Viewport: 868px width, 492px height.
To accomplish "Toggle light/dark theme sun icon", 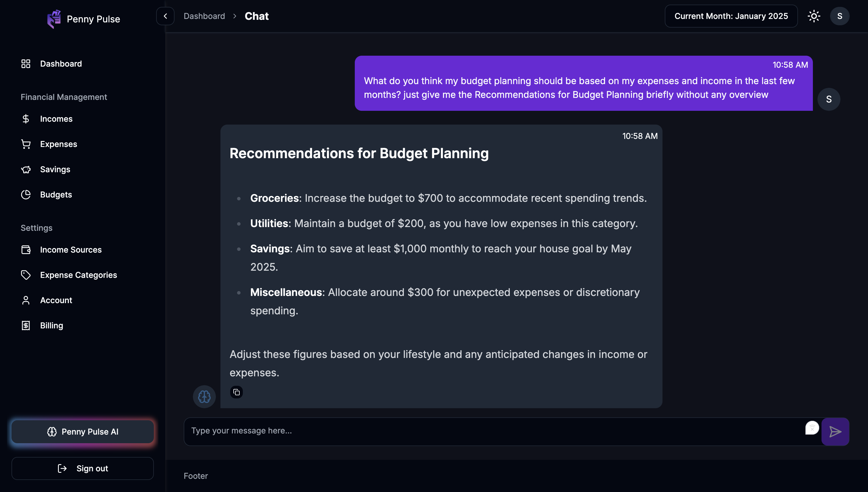I will pos(813,16).
